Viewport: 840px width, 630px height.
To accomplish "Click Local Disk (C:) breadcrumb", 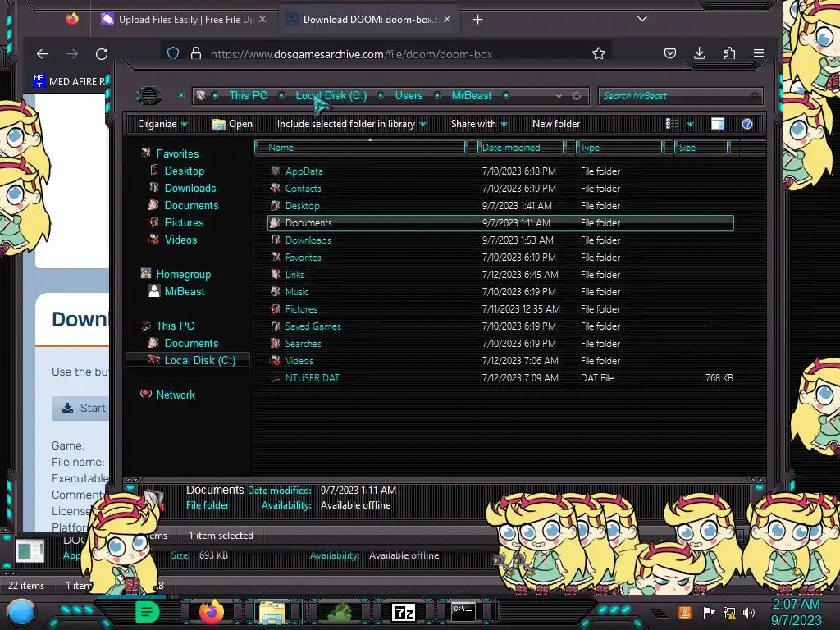I will pos(331,95).
